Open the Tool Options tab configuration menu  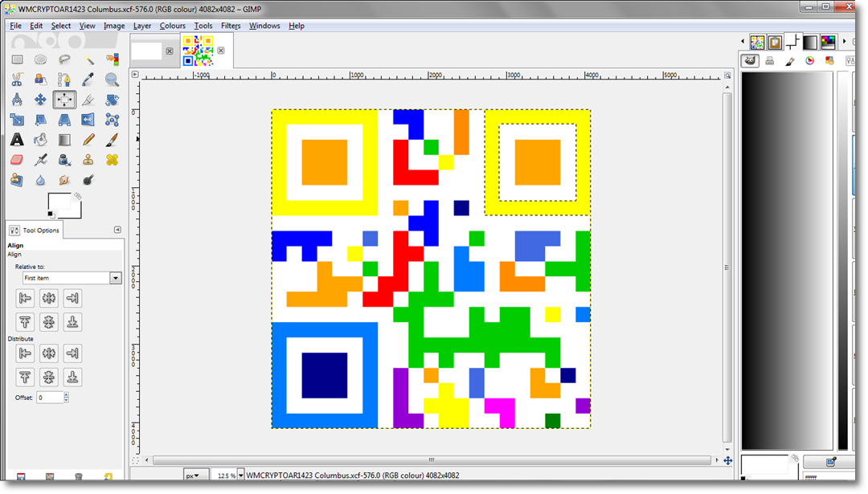coord(117,230)
